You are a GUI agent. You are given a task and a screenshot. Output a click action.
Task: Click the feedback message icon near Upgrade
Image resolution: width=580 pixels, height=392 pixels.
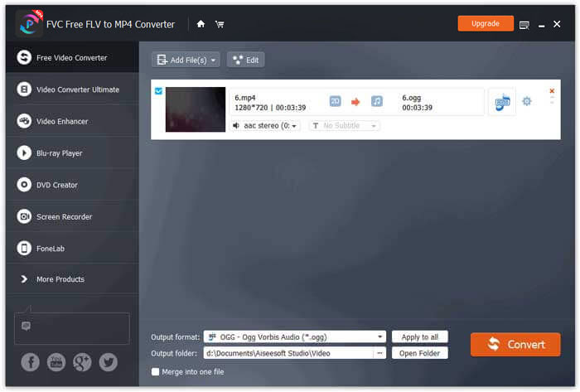point(524,25)
